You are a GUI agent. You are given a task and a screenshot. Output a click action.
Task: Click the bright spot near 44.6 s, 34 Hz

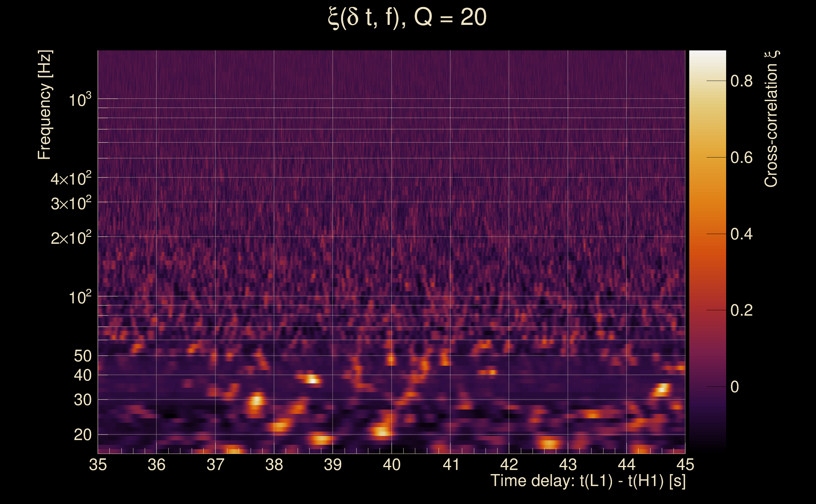[662, 389]
